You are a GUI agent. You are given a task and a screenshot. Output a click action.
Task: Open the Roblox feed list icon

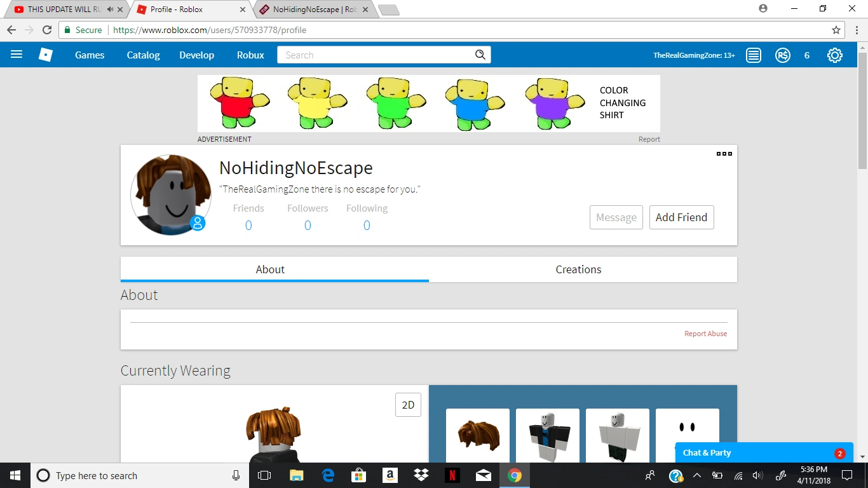(x=754, y=55)
